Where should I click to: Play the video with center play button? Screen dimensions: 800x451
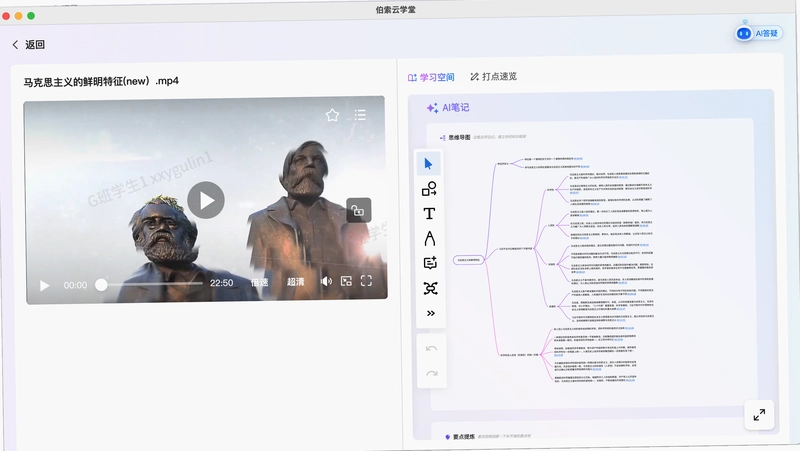point(206,200)
